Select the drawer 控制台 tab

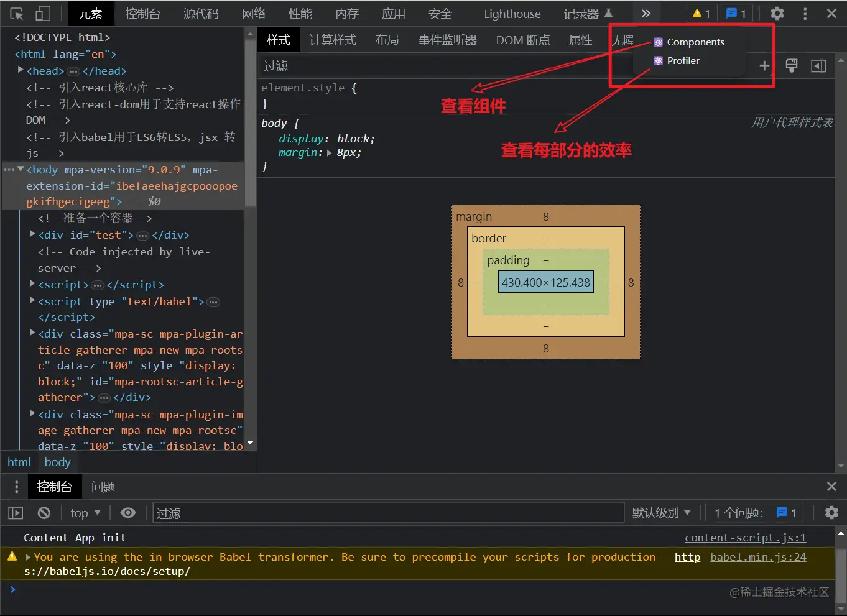[x=55, y=487]
